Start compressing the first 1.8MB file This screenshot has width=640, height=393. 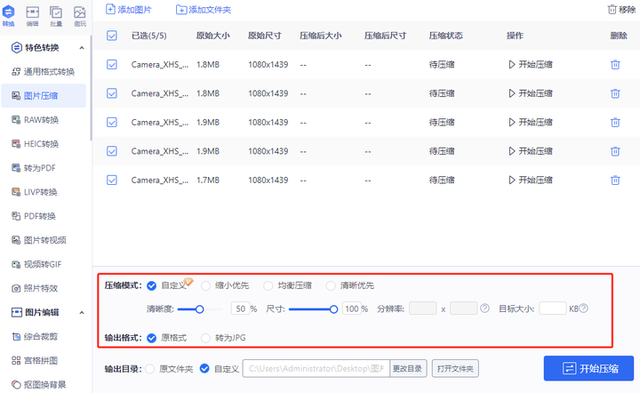530,64
